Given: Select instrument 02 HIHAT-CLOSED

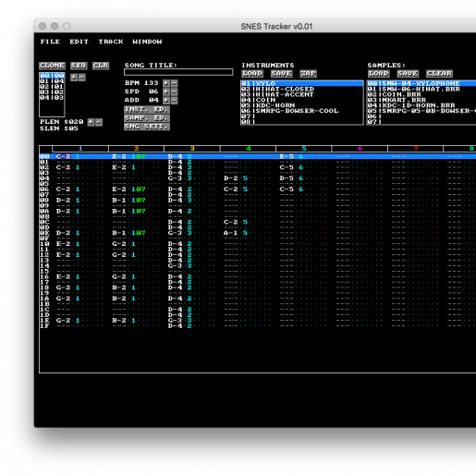Looking at the screenshot, I should coord(302,89).
